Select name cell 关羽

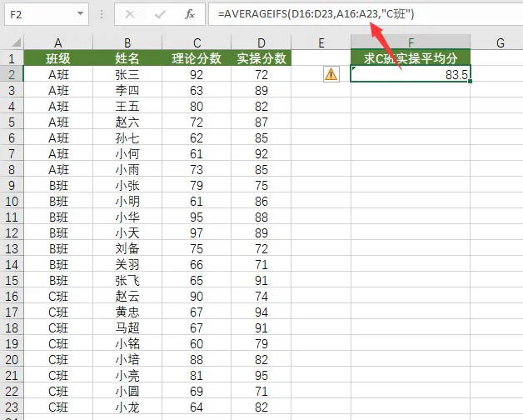(x=127, y=264)
